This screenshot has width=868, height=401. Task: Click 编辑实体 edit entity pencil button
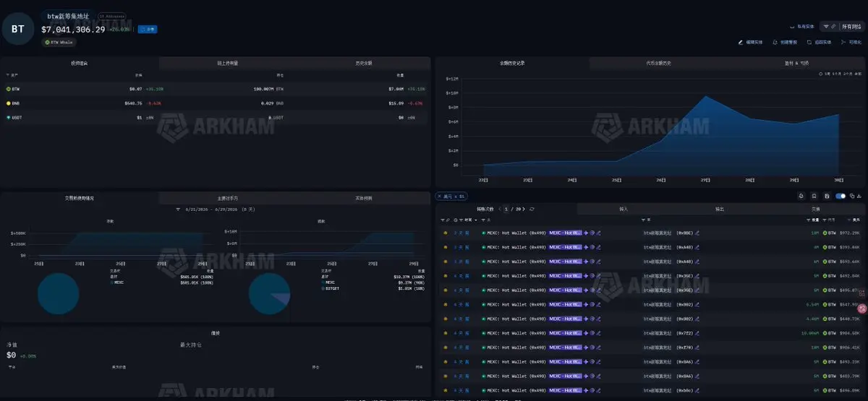749,43
